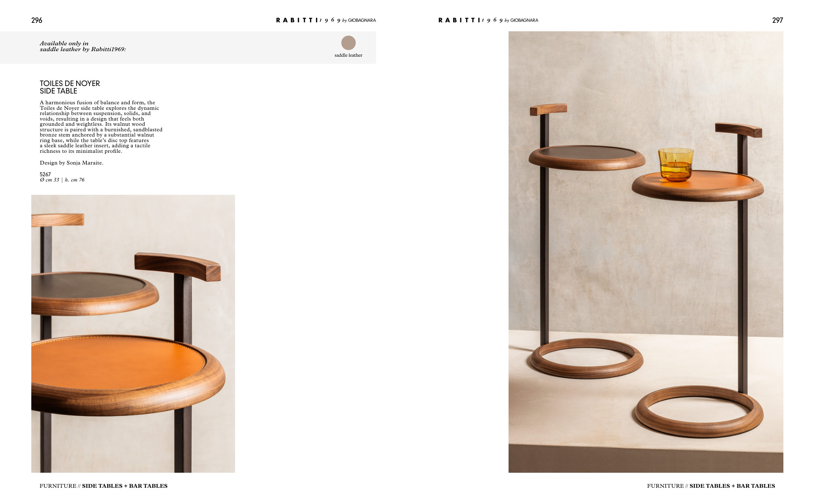Select page number 297
Screen dimensions: 815x504
point(777,20)
